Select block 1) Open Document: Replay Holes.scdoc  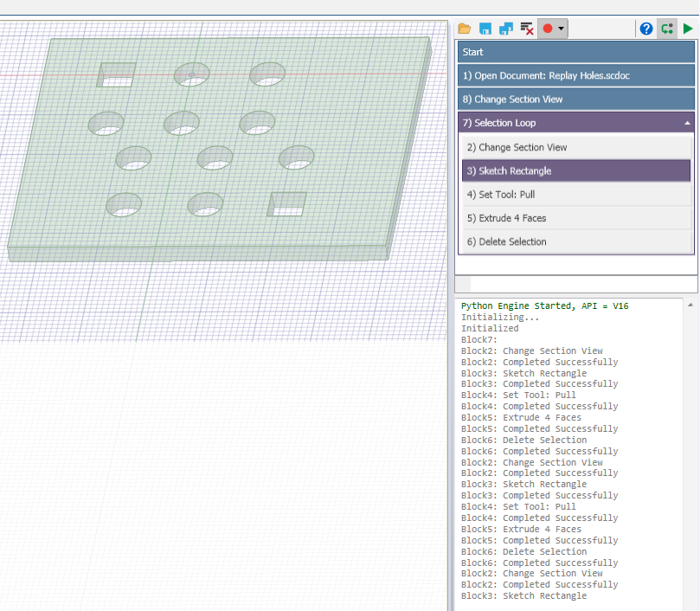(x=576, y=75)
